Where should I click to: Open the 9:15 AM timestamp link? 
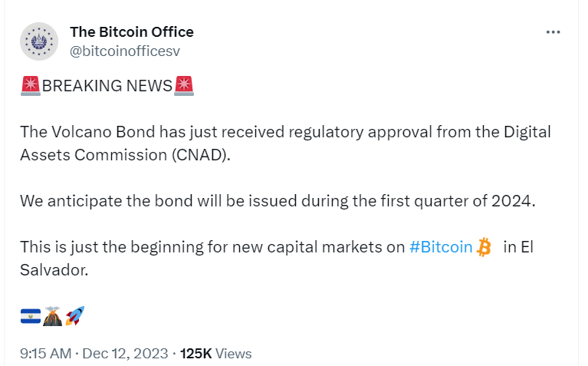pyautogui.click(x=45, y=354)
